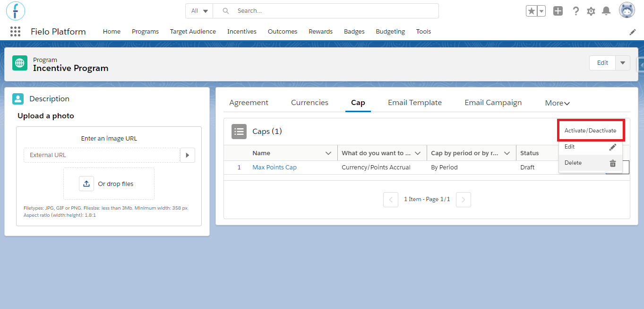Click the Incentive Program title
Viewport: 644px width, 309px height.
pyautogui.click(x=70, y=68)
